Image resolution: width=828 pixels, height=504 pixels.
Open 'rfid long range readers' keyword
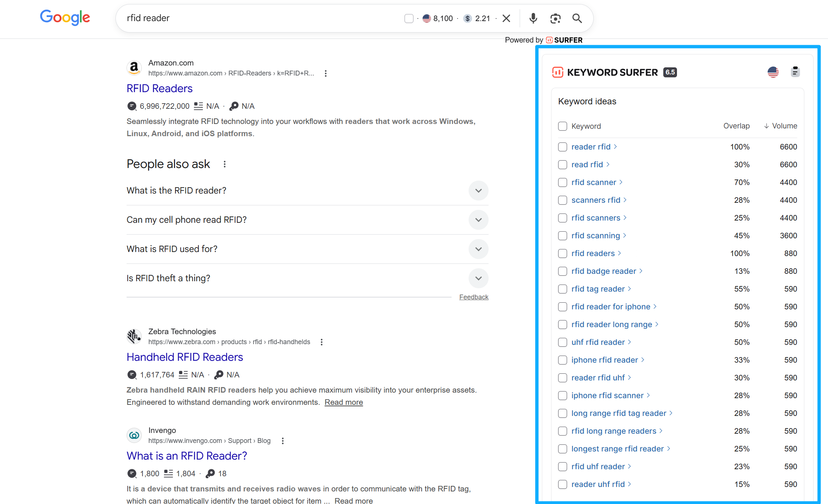(614, 431)
